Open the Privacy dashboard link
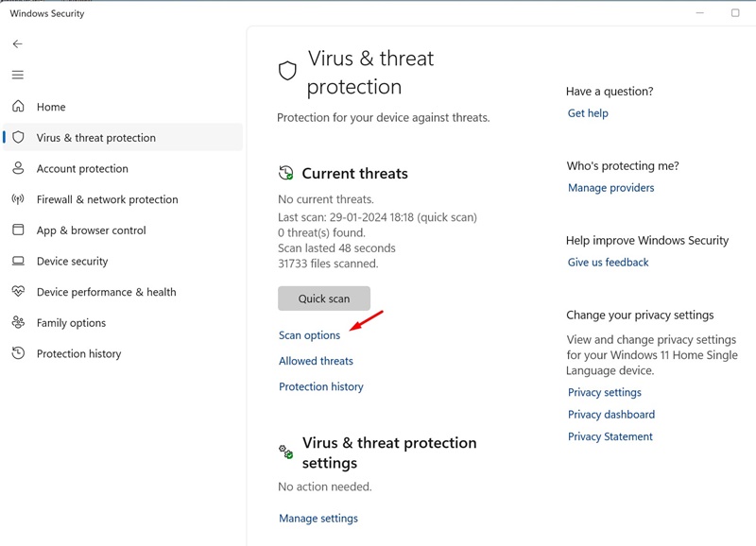The width and height of the screenshot is (756, 546). (x=610, y=415)
